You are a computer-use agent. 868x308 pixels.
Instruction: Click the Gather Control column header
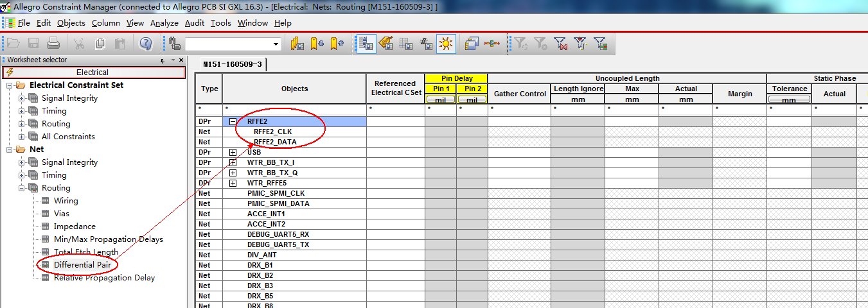(520, 94)
